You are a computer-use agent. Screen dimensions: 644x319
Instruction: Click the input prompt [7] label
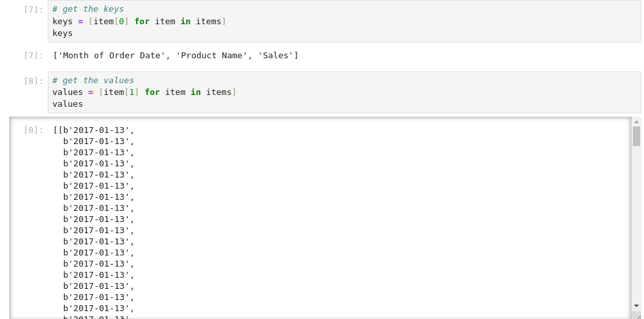click(x=33, y=10)
